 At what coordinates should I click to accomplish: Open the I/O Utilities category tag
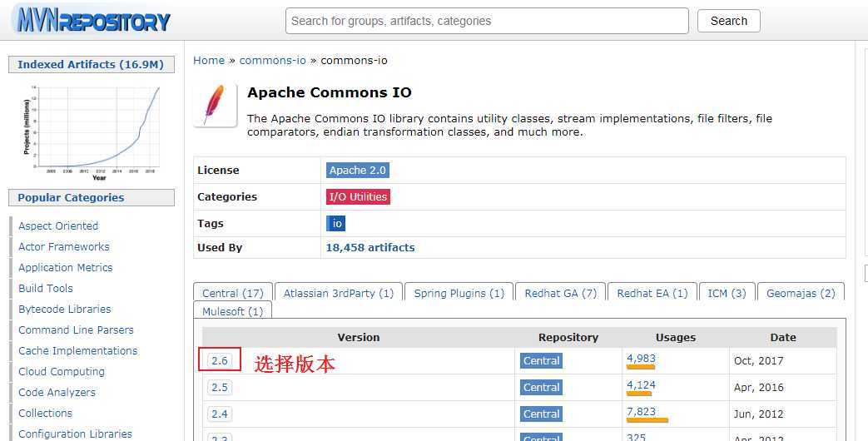click(358, 197)
